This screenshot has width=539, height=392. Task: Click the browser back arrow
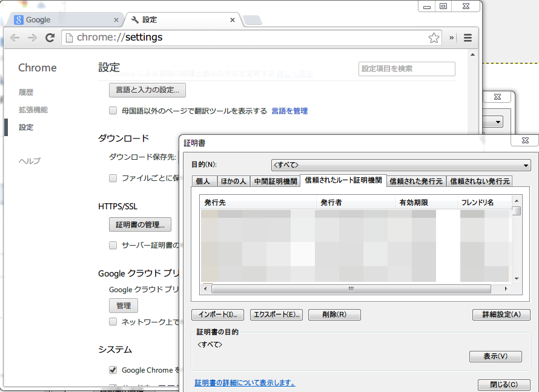[15, 38]
